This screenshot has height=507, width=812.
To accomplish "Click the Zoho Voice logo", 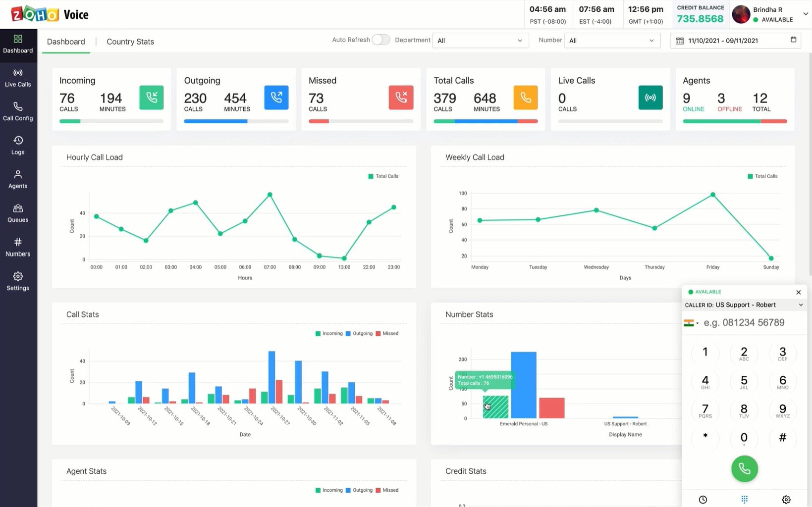I will tap(50, 14).
